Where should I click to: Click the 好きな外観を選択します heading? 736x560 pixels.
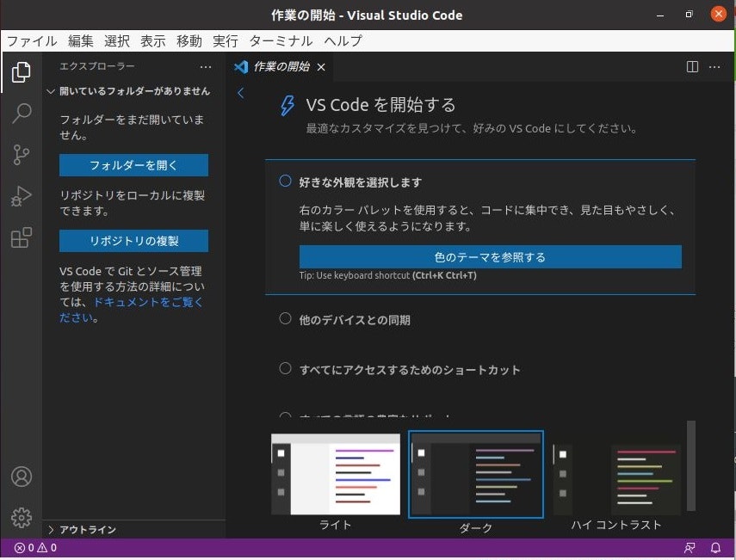(361, 182)
